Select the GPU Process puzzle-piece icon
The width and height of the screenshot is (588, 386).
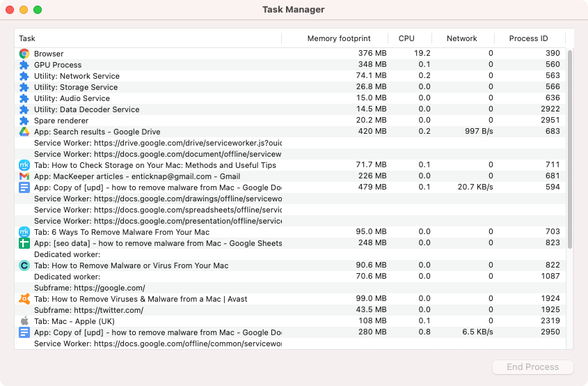tap(24, 65)
